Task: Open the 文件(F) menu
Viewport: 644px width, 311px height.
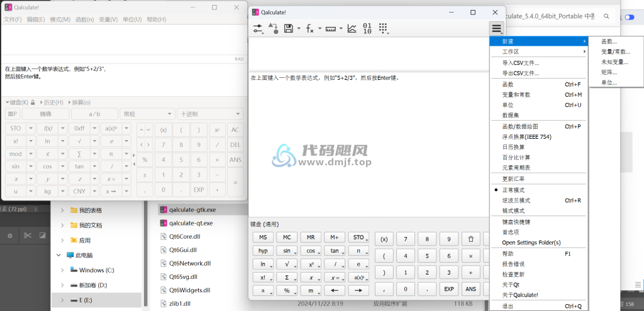Action: pyautogui.click(x=13, y=19)
